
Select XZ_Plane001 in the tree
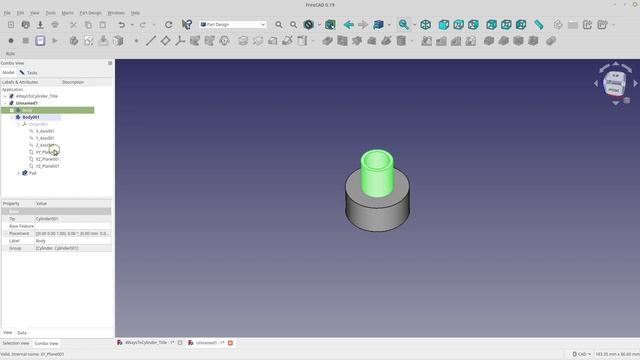47,159
